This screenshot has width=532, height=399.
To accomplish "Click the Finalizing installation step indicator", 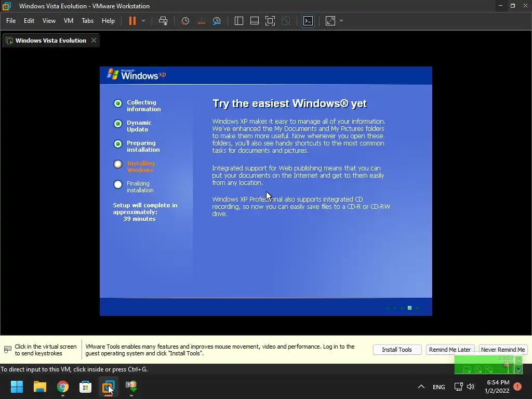I will 118,184.
